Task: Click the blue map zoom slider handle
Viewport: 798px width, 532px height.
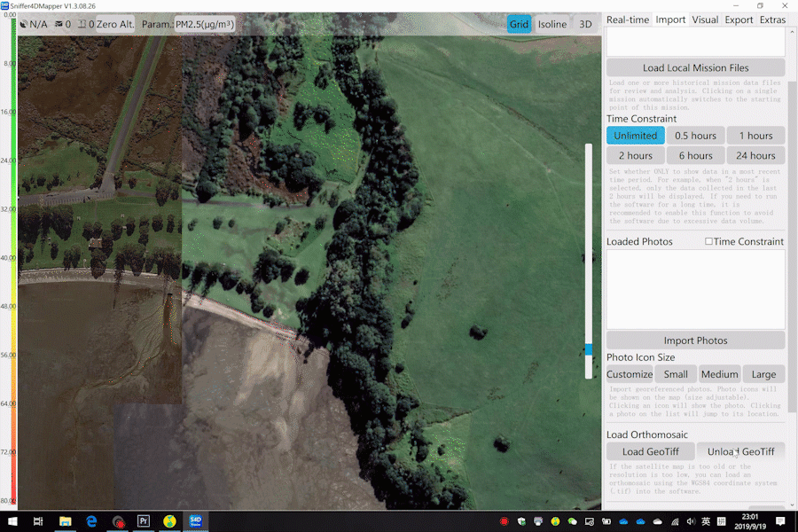Action: (588, 349)
